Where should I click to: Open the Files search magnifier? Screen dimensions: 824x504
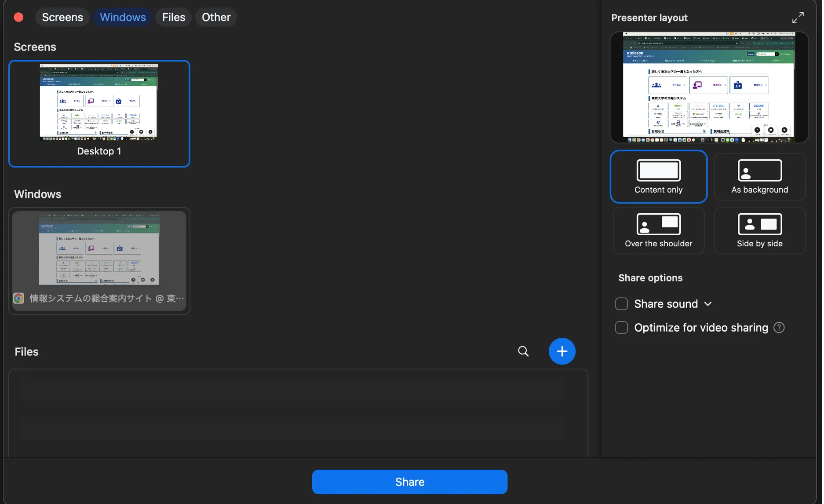[523, 351]
